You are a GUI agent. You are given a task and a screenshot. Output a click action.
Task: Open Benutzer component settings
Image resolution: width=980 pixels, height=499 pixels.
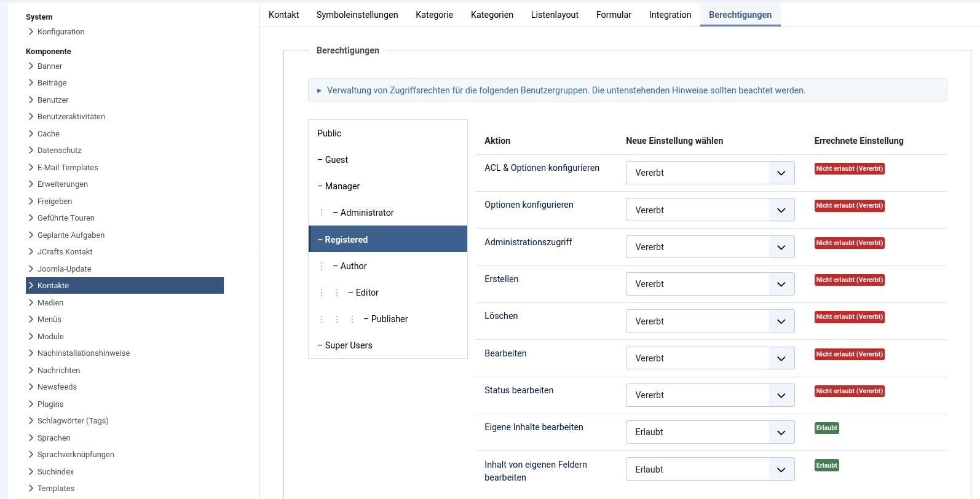tap(53, 100)
